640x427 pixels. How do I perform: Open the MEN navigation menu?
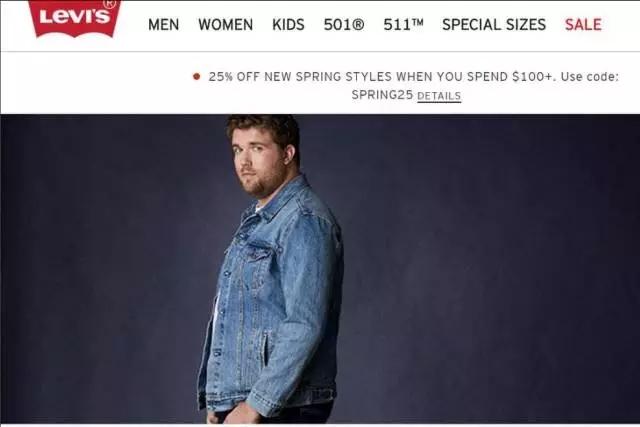163,24
